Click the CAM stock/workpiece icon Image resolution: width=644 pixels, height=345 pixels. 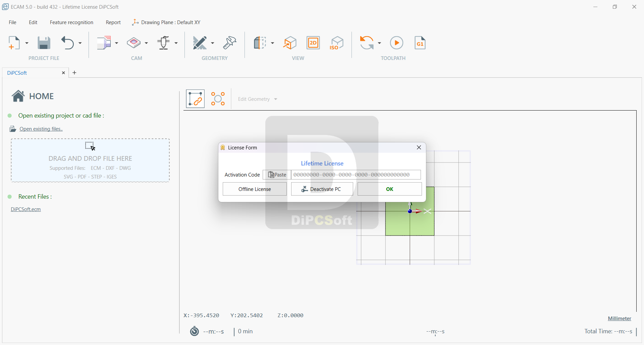[133, 43]
